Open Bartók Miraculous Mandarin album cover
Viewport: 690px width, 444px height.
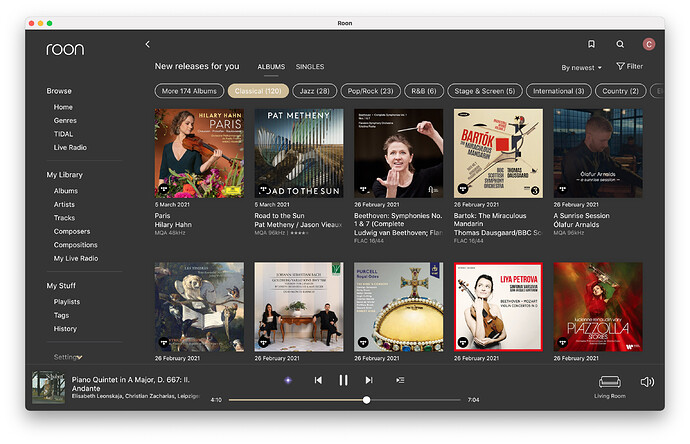tap(498, 153)
